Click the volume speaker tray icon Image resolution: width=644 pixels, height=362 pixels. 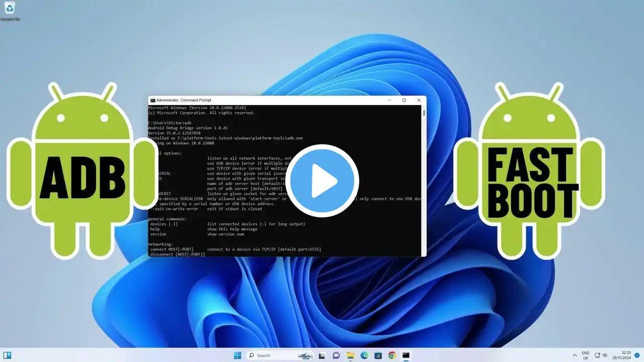(605, 355)
